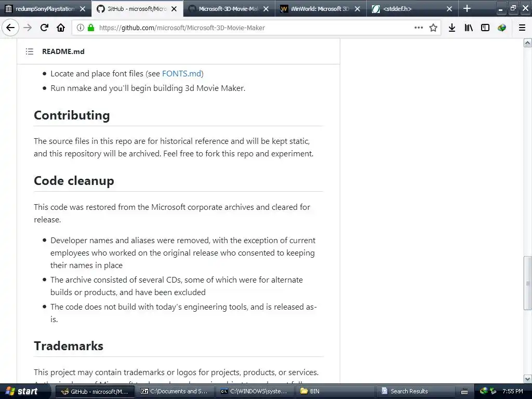Minimize the Firefox window
Viewport: 532px width, 399px height.
[500, 8]
